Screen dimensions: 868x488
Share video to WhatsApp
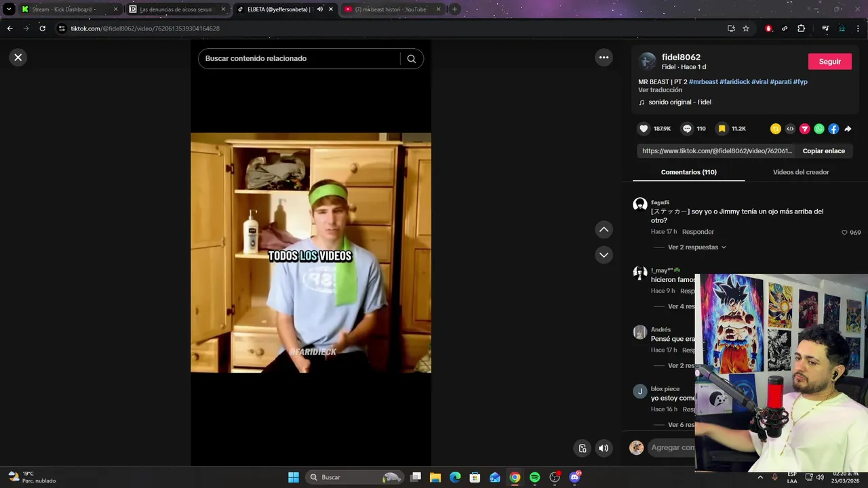(x=819, y=129)
